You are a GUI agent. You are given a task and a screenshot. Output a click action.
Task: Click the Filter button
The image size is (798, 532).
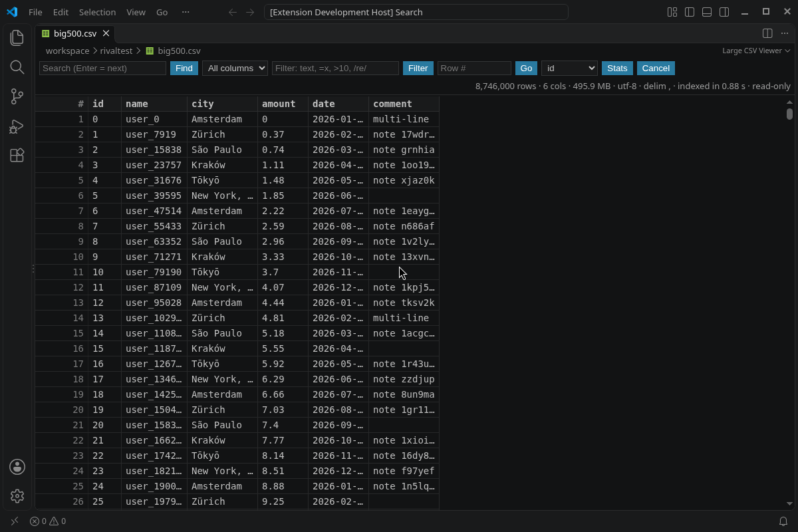pyautogui.click(x=418, y=68)
